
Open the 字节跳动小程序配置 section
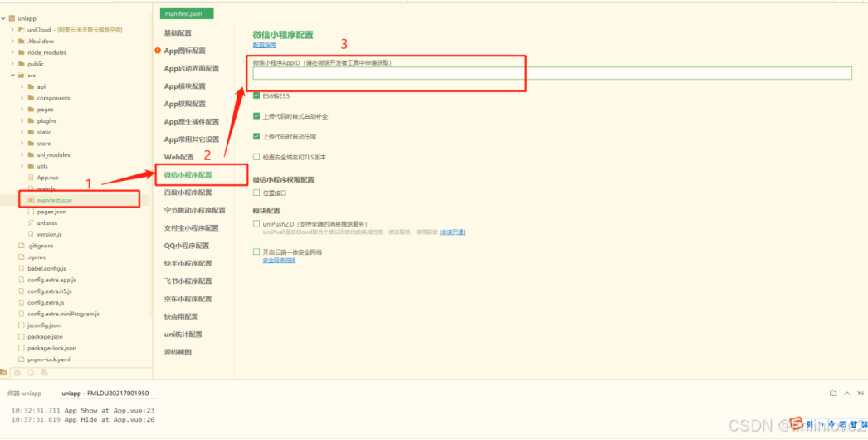click(195, 210)
